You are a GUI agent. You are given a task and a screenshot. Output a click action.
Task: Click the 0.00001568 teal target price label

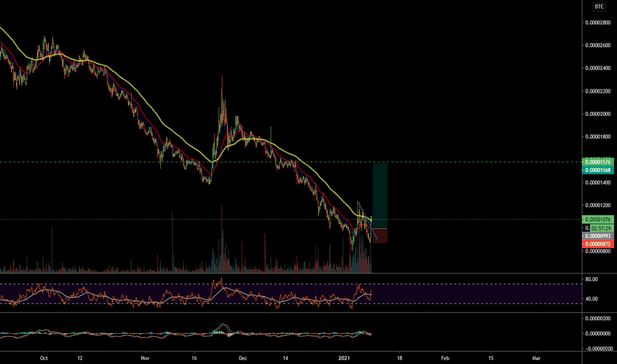598,170
